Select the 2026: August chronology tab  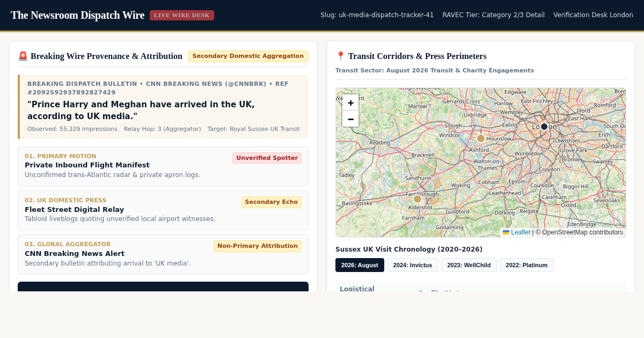[x=360, y=265]
